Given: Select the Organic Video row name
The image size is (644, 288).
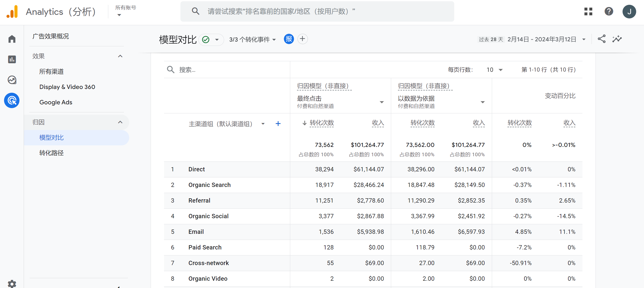Looking at the screenshot, I should pyautogui.click(x=208, y=279).
